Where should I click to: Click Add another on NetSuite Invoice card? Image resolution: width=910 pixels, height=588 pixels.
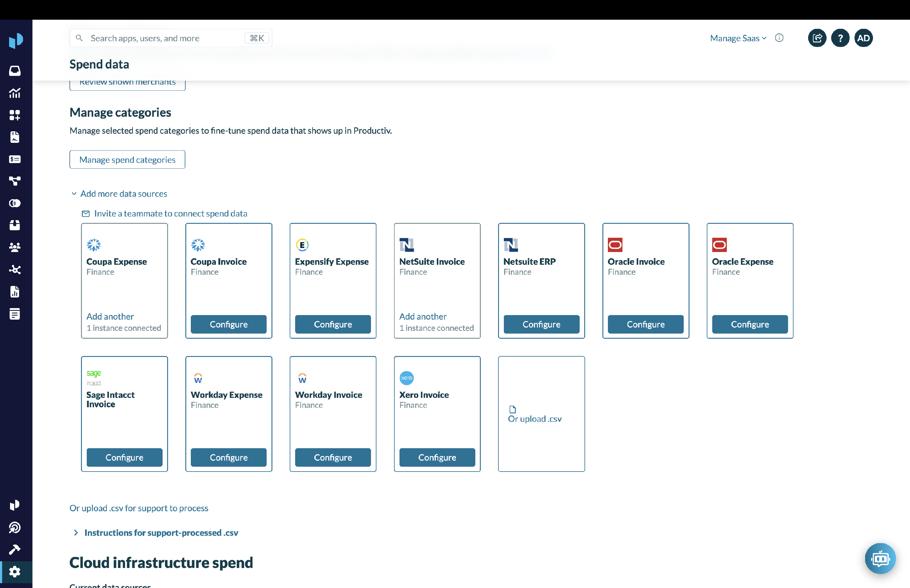423,317
